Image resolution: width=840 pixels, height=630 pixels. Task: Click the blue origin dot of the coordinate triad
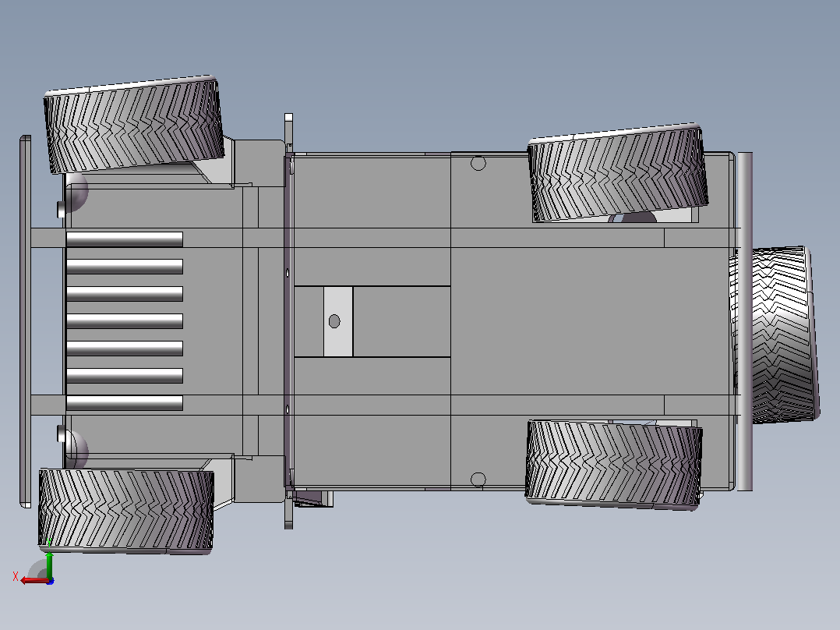(50, 581)
